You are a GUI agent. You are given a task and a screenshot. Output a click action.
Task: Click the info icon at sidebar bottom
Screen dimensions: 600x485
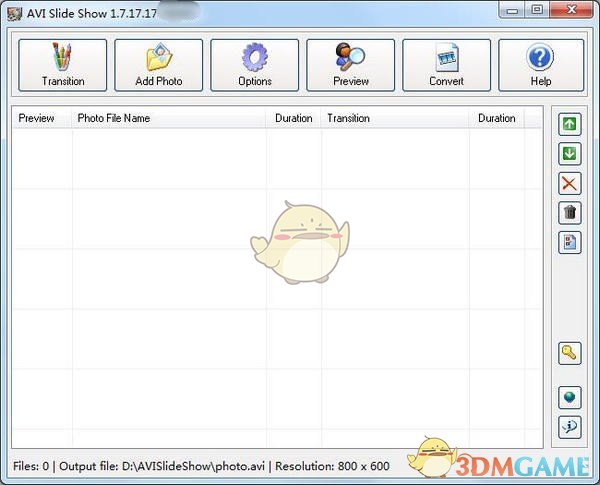(x=569, y=427)
